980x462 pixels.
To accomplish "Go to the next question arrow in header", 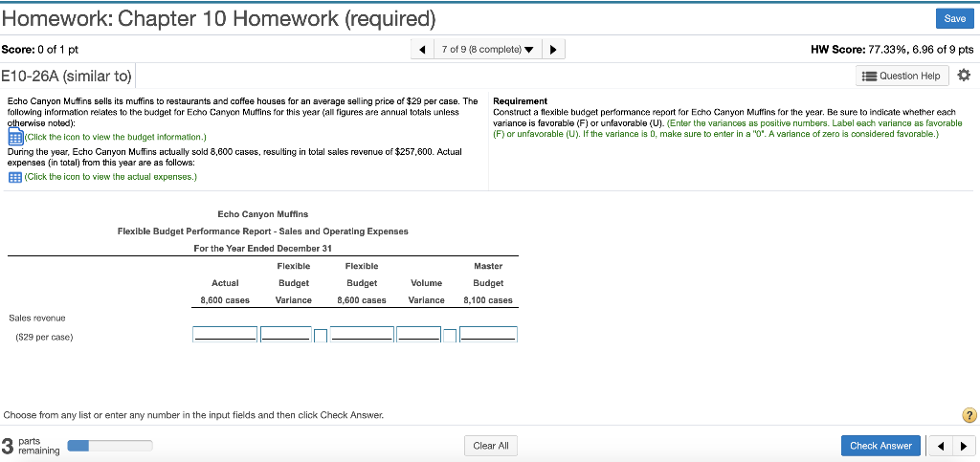I will (x=554, y=50).
